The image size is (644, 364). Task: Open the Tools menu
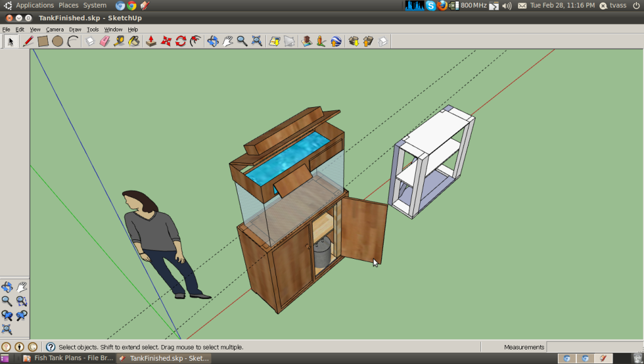tap(93, 30)
